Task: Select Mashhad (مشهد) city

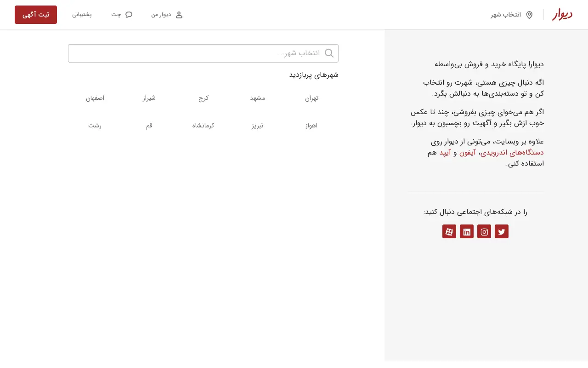Action: (x=258, y=98)
